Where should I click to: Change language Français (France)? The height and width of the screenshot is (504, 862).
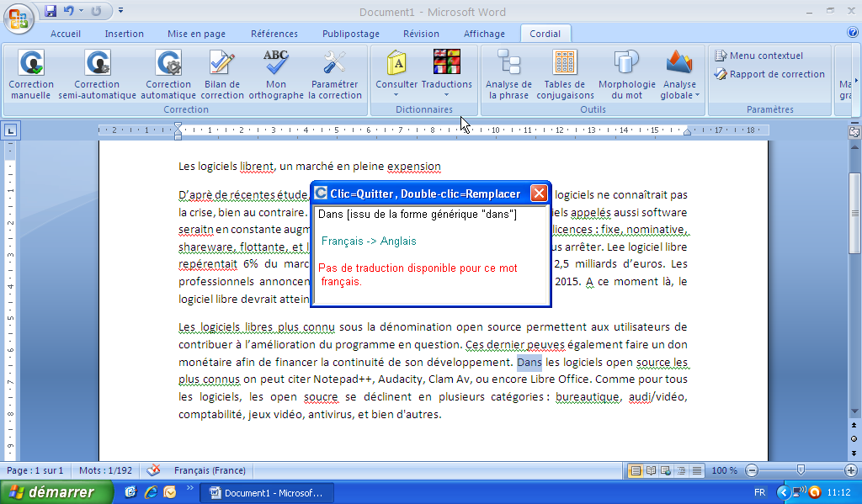[210, 470]
